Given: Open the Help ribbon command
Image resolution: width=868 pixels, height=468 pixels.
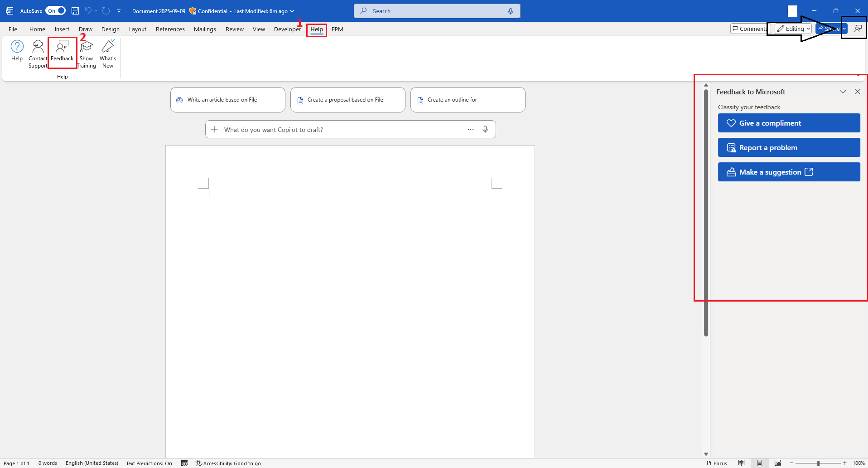Looking at the screenshot, I should pos(17,51).
